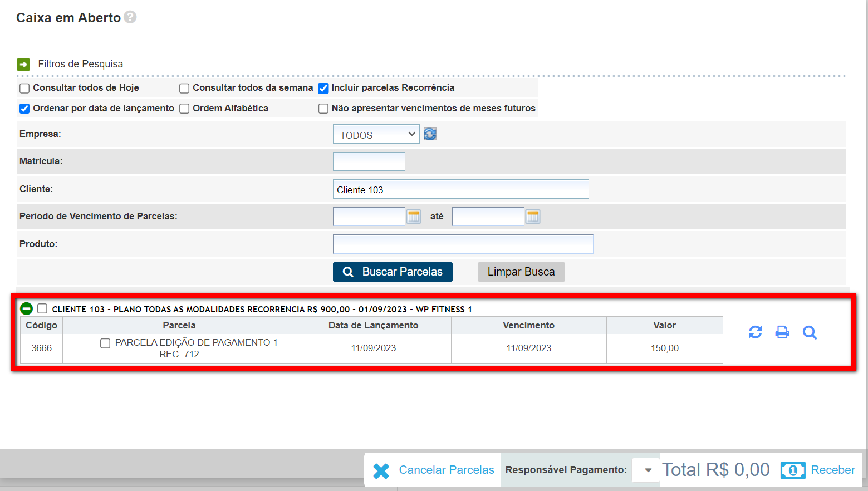This screenshot has width=868, height=491.
Task: Click into the Matrícula input field
Action: click(x=369, y=161)
